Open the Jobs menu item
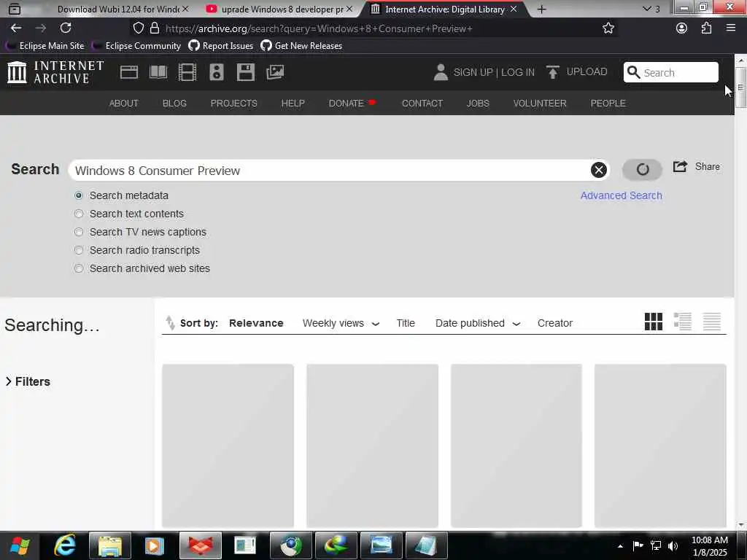Image resolution: width=747 pixels, height=560 pixels. (x=478, y=104)
